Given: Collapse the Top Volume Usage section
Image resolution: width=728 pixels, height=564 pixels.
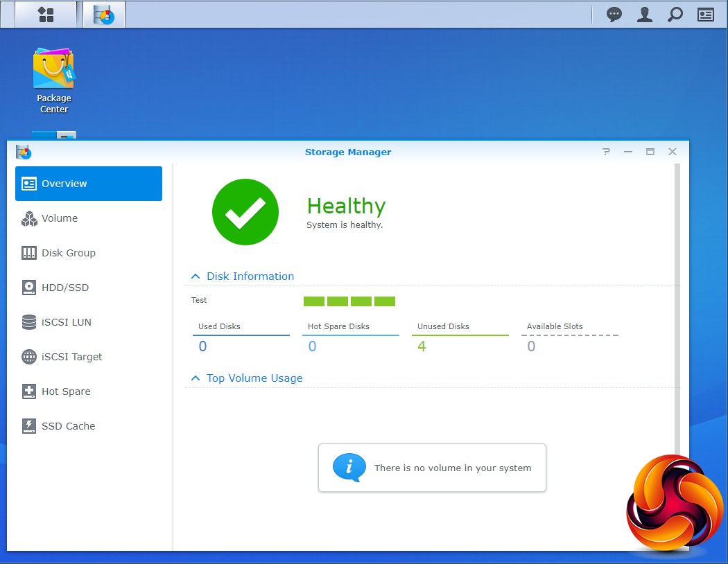Looking at the screenshot, I should 196,378.
